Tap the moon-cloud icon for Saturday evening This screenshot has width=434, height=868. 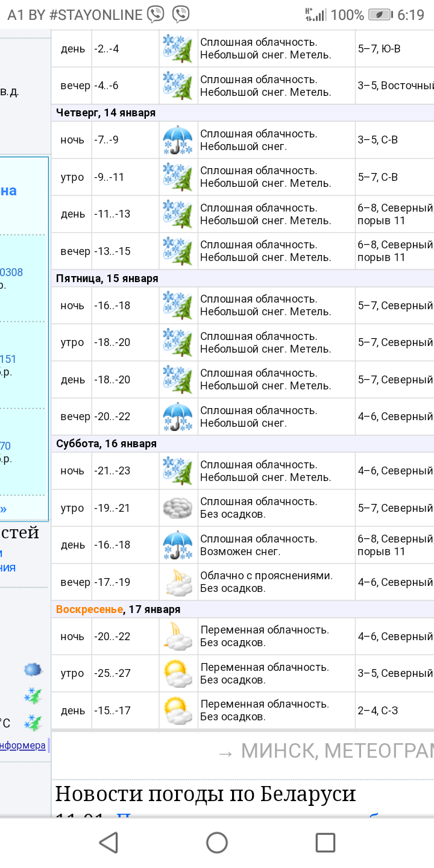click(178, 582)
